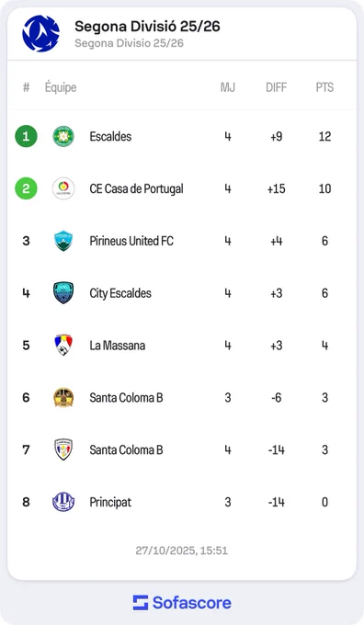Click the Sofascore logo
Viewport: 364px width, 625px height.
182,603
